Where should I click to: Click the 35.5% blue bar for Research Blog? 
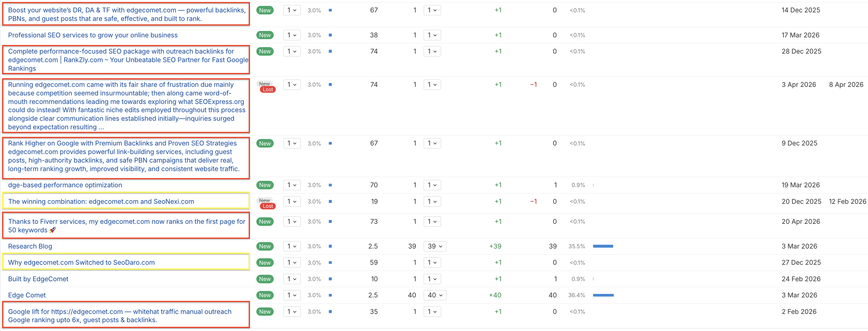click(603, 246)
